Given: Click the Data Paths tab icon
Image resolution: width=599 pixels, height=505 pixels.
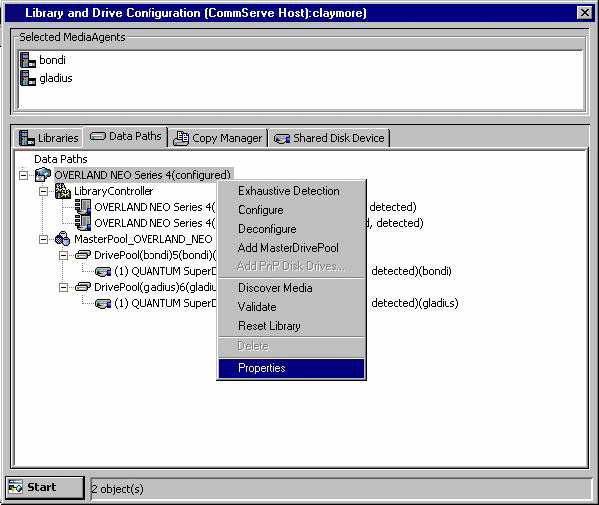Looking at the screenshot, I should pos(98,136).
